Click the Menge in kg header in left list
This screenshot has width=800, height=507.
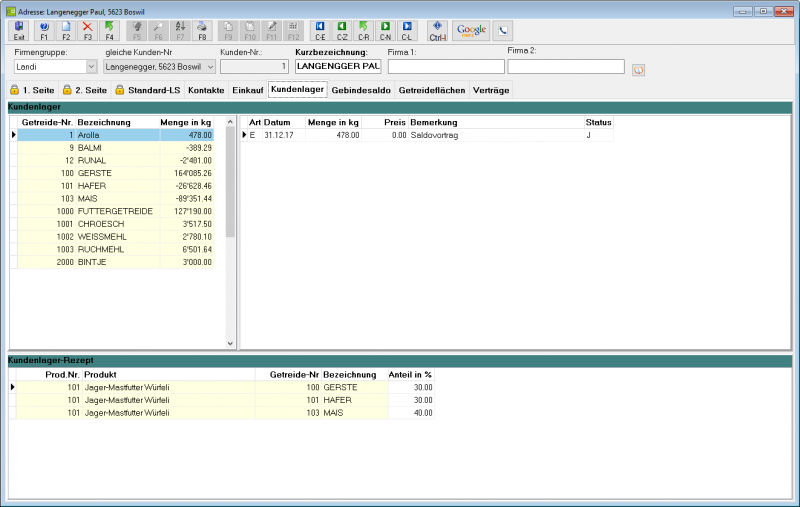point(186,122)
